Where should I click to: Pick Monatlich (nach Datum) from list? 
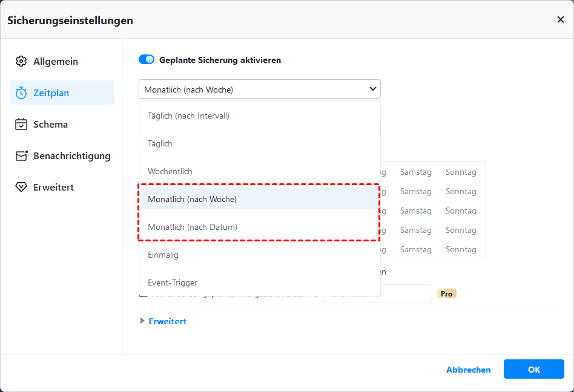(x=193, y=227)
